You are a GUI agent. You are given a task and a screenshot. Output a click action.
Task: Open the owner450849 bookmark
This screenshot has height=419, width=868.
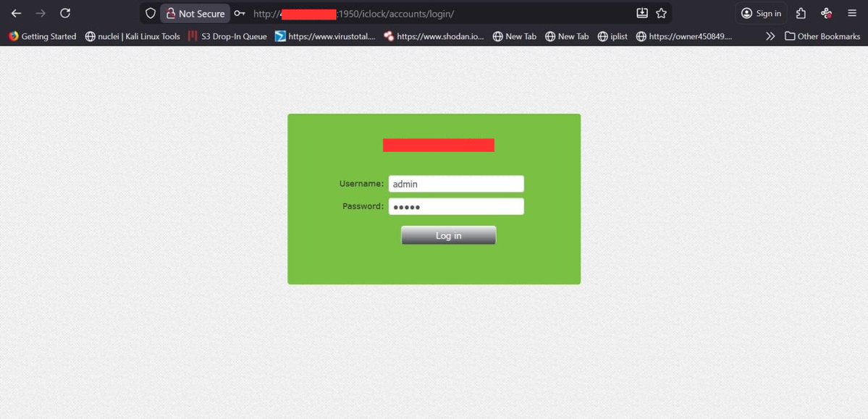tap(684, 36)
